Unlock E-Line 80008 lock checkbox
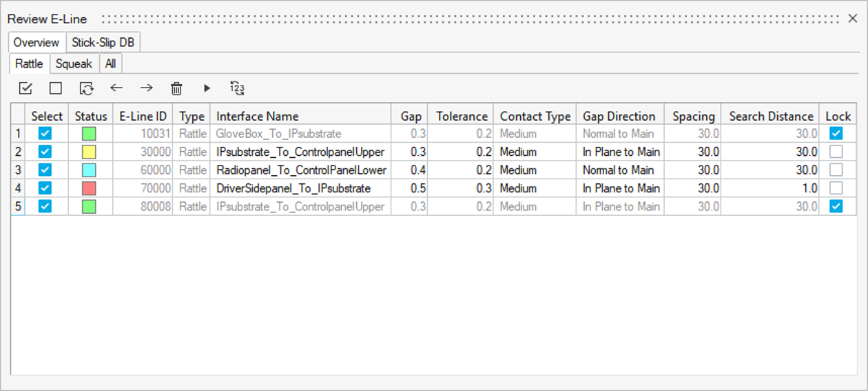 point(836,206)
